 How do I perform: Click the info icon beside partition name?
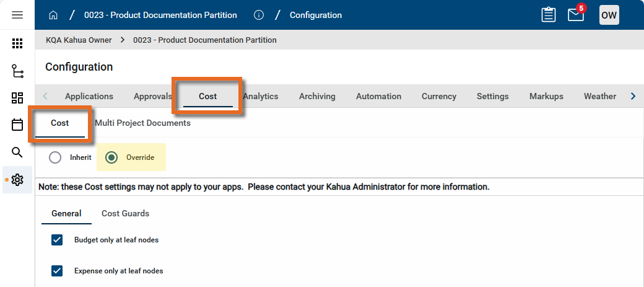(x=259, y=15)
